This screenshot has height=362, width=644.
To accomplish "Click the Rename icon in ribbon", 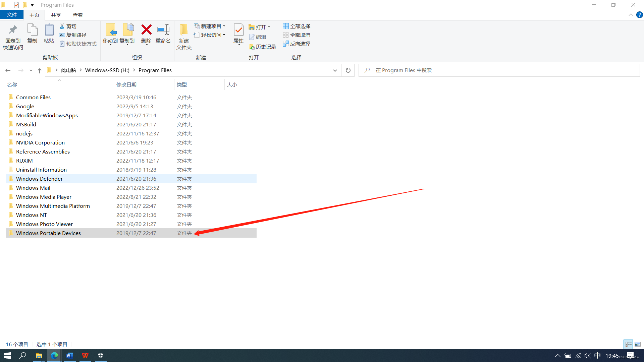I will click(x=163, y=30).
